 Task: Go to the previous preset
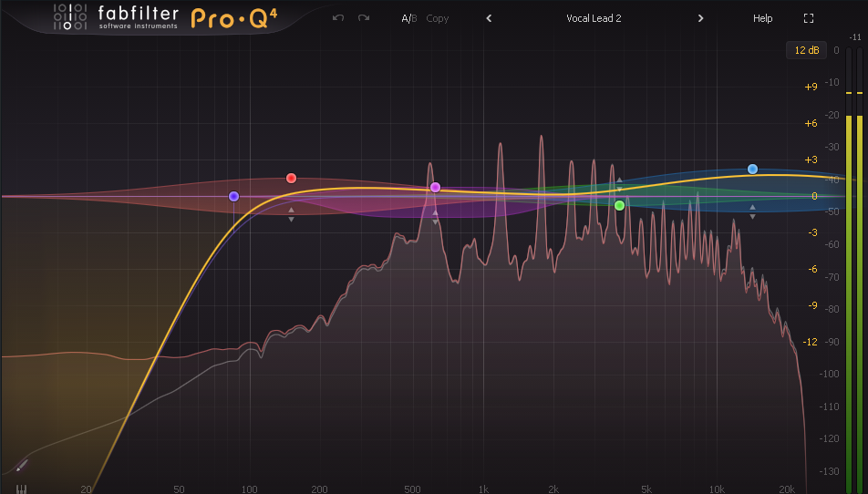pos(489,18)
